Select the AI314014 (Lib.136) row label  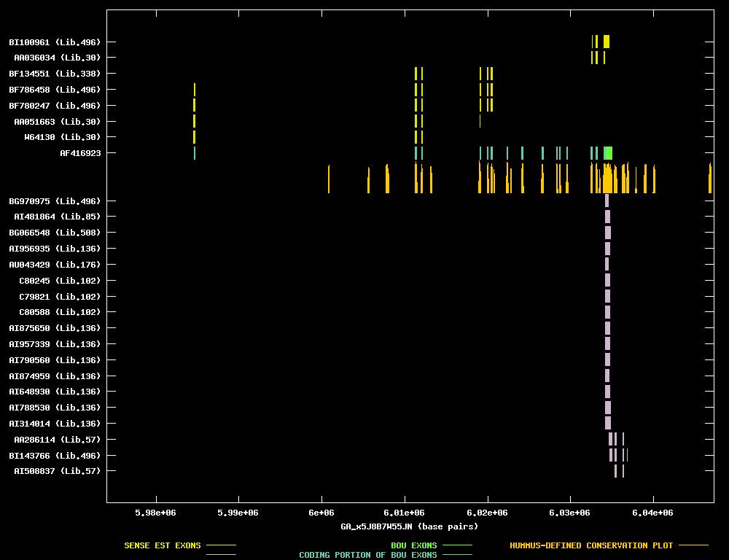(55, 424)
